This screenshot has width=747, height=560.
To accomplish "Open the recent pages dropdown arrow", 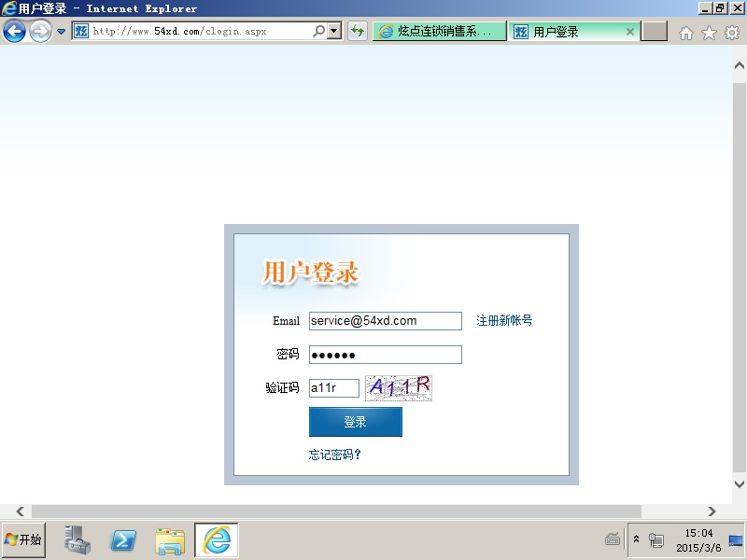I will (62, 32).
